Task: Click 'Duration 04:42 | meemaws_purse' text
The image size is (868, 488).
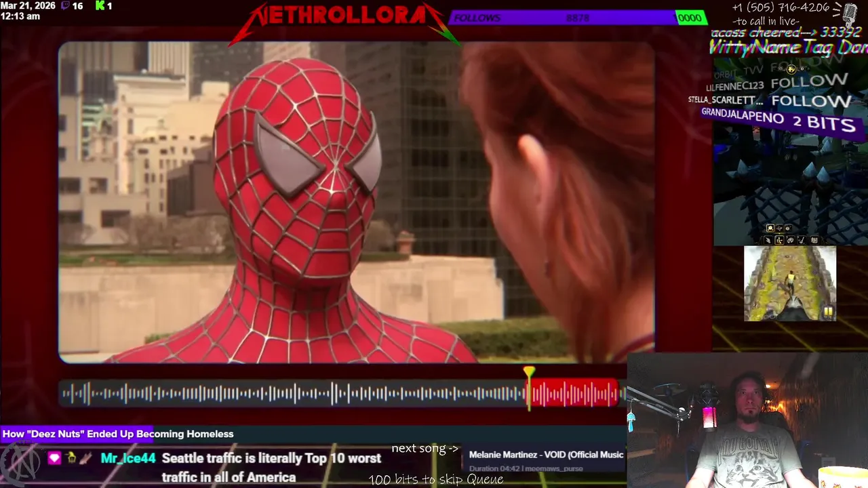Action: click(x=526, y=468)
